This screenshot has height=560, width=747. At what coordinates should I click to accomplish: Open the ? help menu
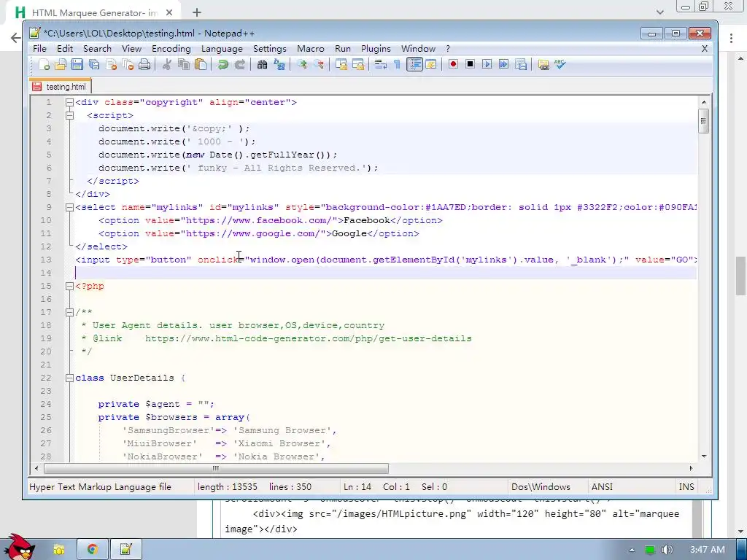448,49
